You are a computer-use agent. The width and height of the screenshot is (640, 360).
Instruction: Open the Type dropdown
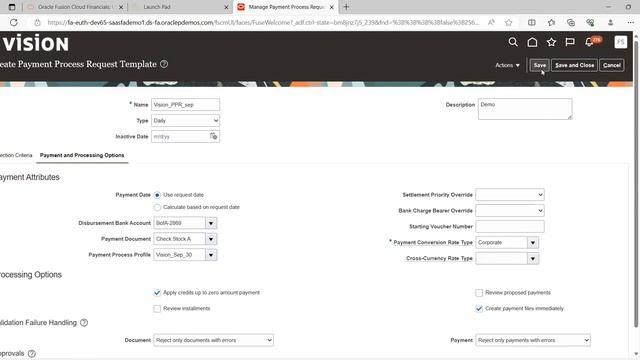pyautogui.click(x=185, y=120)
